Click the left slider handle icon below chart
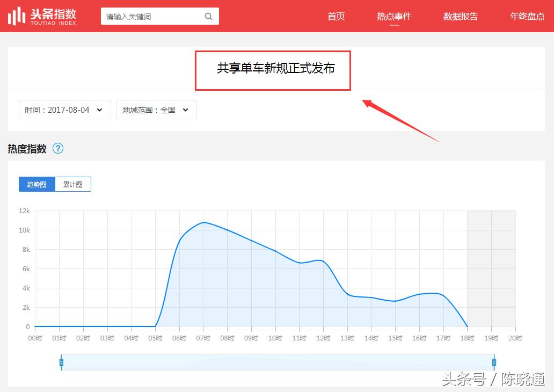554x392 pixels. [x=61, y=362]
